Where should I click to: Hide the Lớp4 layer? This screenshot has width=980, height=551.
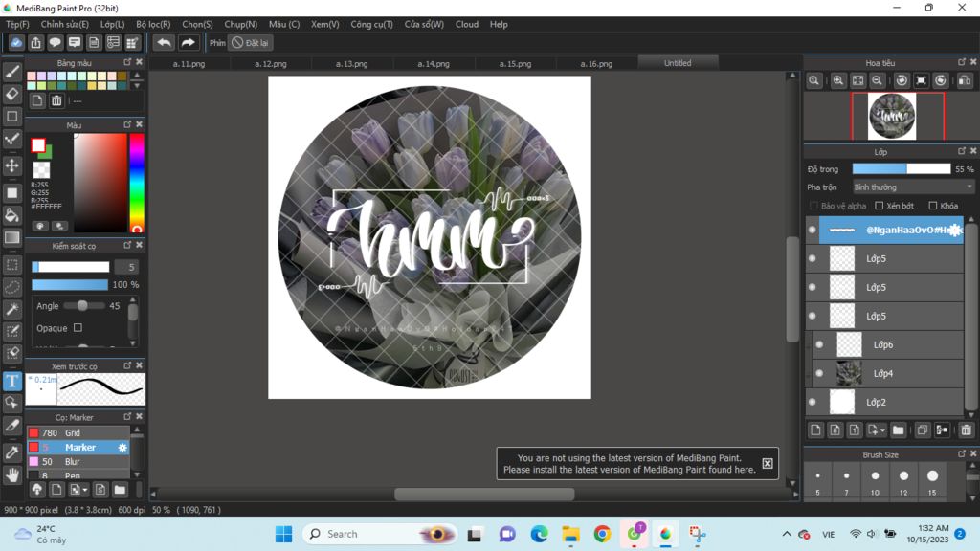click(819, 374)
